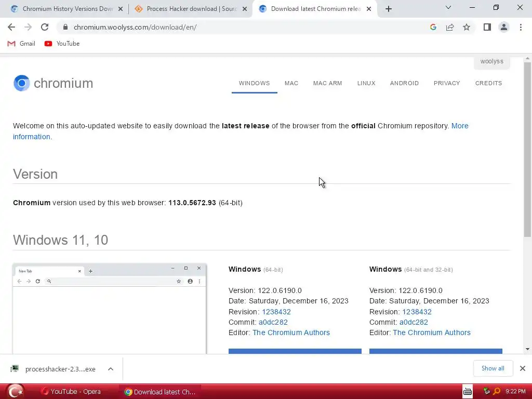Image resolution: width=532 pixels, height=399 pixels.
Task: Select MAC ARM navigation tab
Action: 327,83
